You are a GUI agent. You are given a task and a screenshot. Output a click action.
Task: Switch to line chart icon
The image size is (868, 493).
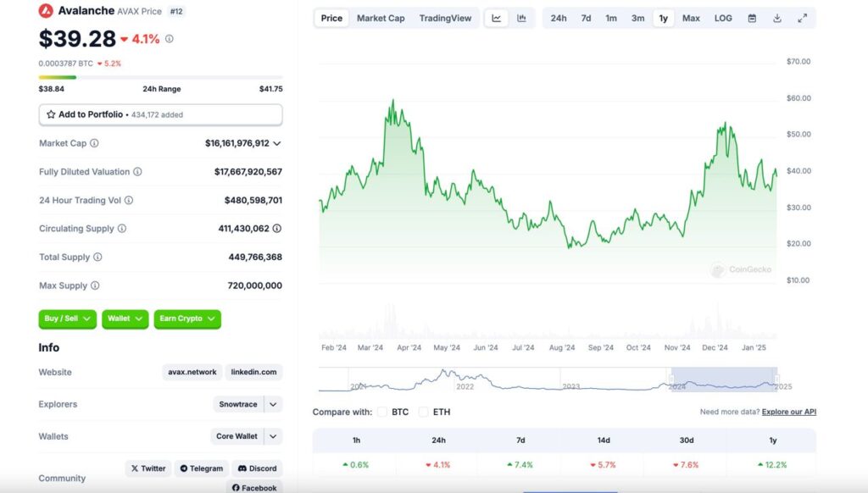tap(497, 19)
